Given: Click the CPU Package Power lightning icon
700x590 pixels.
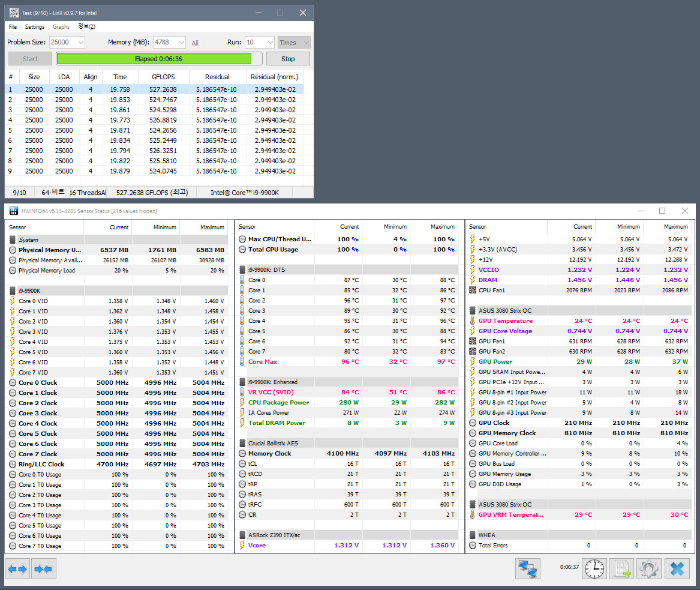Looking at the screenshot, I should [x=242, y=402].
